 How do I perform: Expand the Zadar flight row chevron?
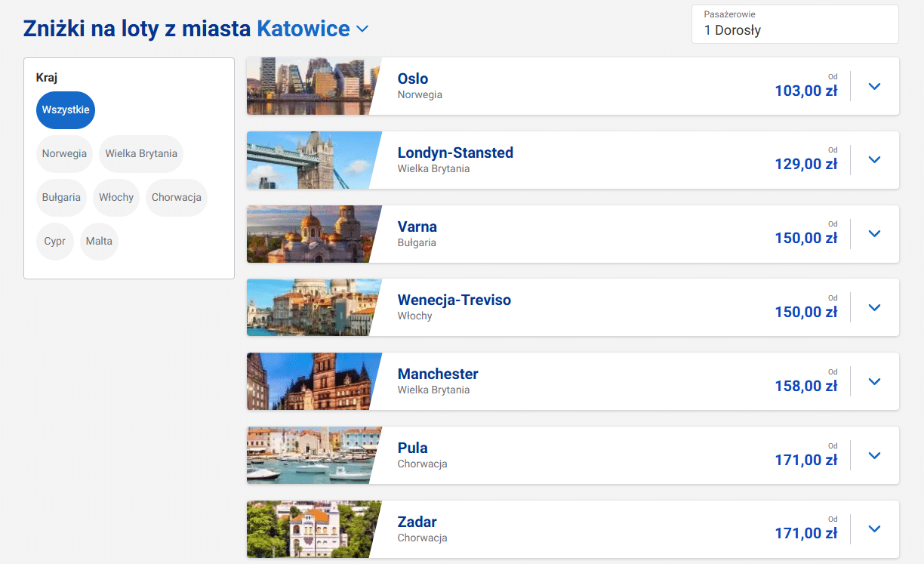coord(874,529)
